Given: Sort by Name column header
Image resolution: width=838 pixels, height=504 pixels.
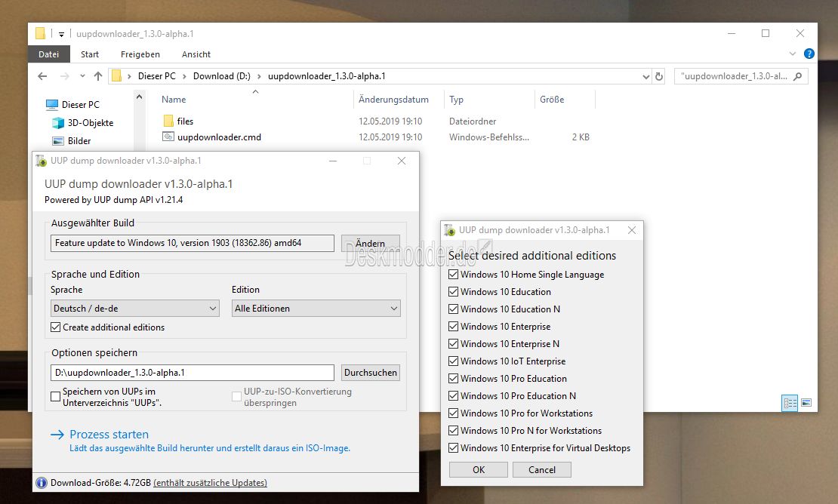Looking at the screenshot, I should [174, 100].
